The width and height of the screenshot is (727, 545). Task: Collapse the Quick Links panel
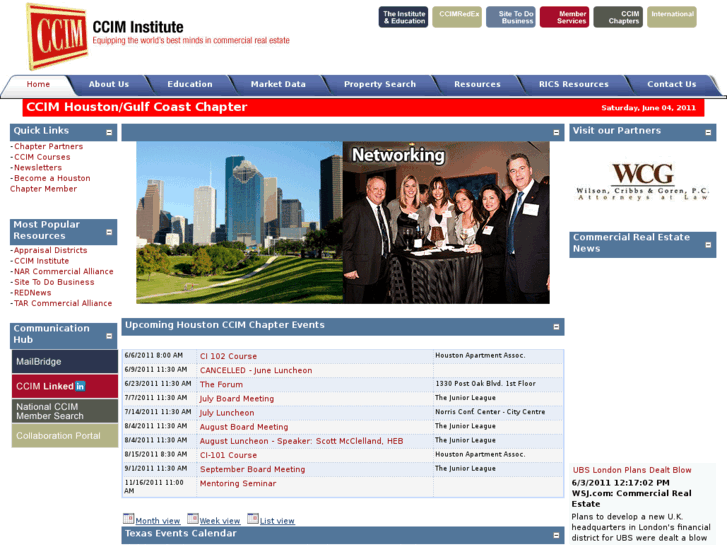[109, 132]
